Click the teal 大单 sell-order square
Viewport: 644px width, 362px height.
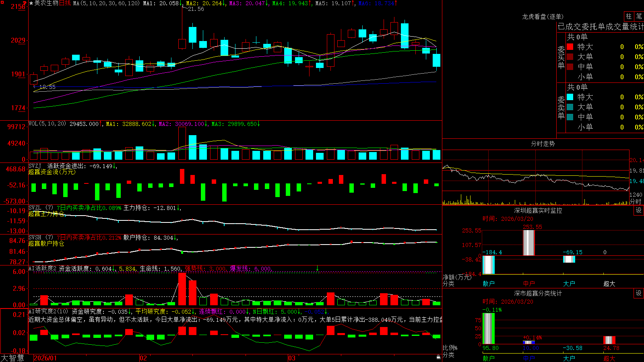tap(570, 107)
